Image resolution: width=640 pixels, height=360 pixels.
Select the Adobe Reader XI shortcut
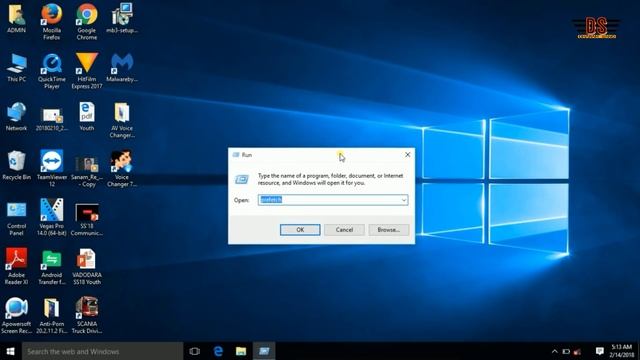tap(16, 266)
